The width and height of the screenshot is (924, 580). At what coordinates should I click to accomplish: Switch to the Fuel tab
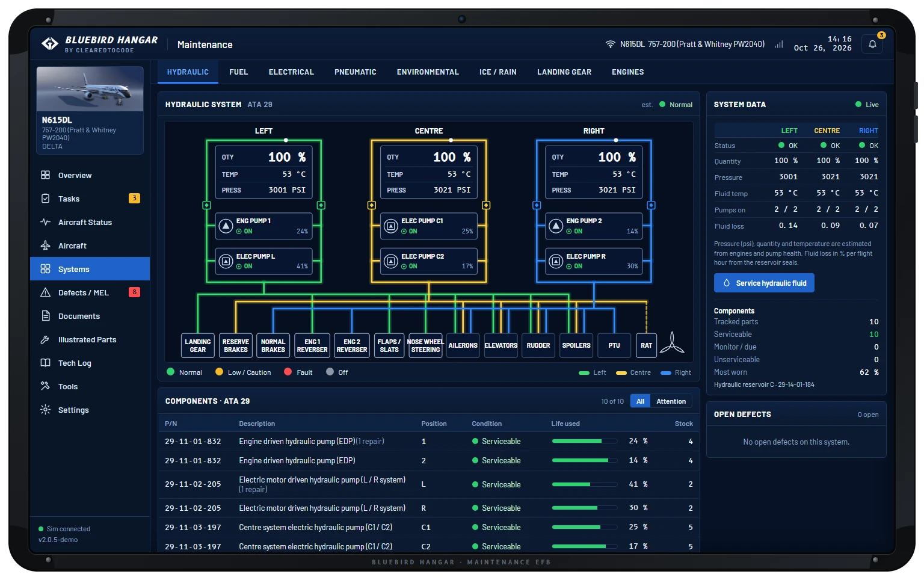[x=239, y=72]
